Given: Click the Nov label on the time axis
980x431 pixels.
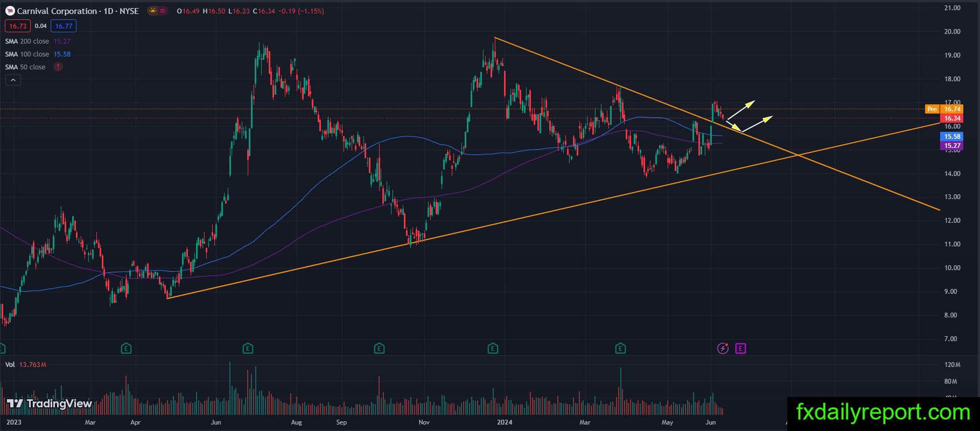Looking at the screenshot, I should tap(424, 422).
